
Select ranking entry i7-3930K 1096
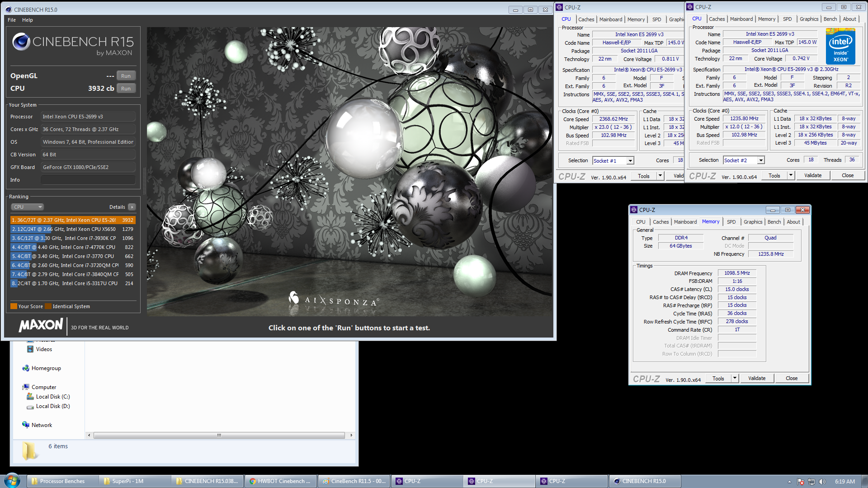tap(73, 238)
